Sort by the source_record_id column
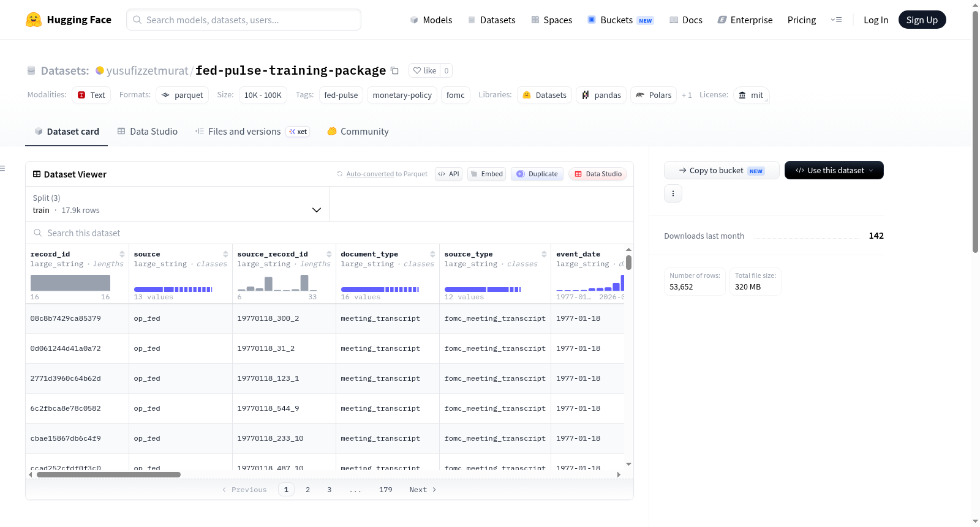 click(x=329, y=254)
